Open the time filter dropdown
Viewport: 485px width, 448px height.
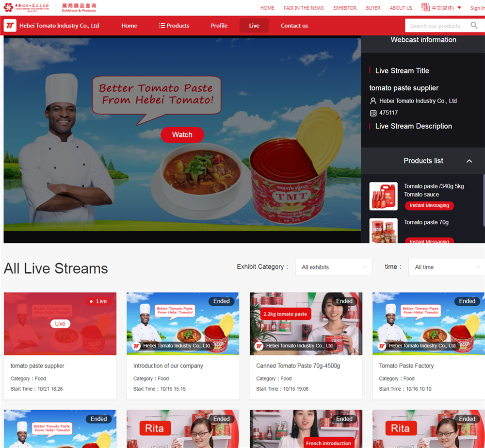pos(446,267)
